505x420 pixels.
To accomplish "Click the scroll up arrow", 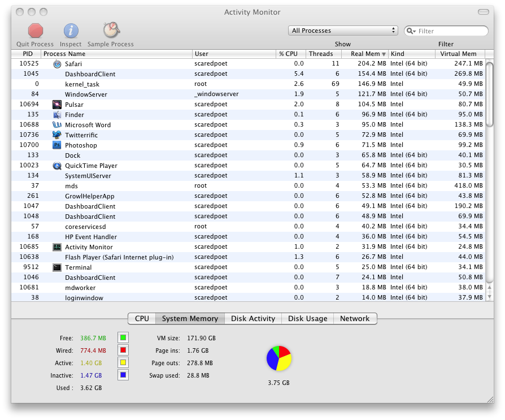I will 490,287.
